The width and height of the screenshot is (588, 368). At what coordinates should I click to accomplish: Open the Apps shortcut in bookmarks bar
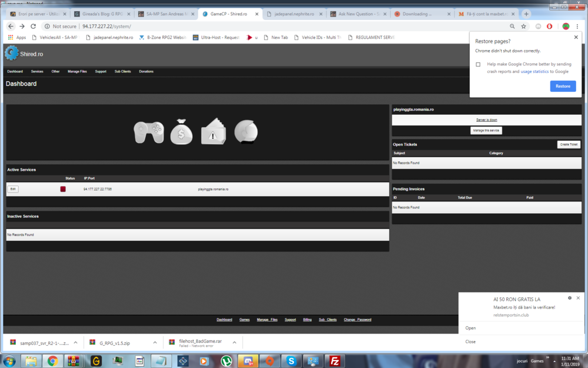point(17,37)
